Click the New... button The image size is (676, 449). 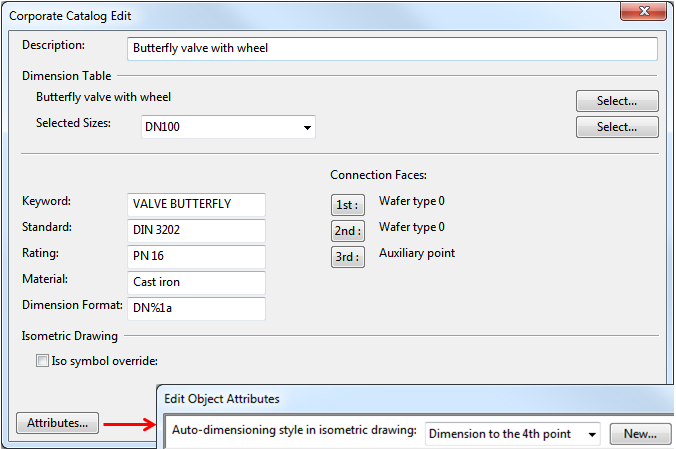(639, 434)
